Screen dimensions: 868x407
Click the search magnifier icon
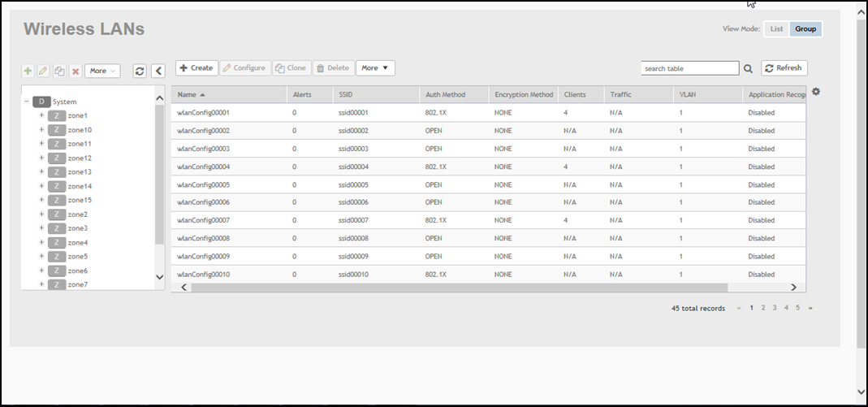coord(748,69)
